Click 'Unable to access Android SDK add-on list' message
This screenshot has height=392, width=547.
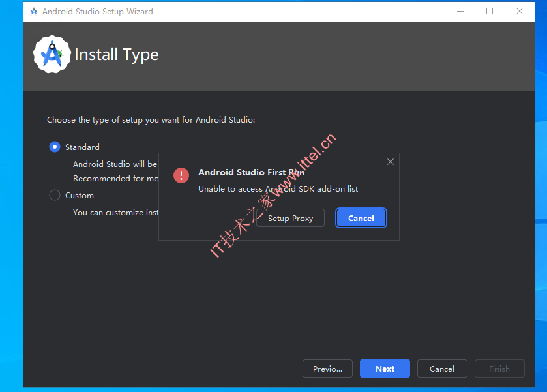(x=278, y=189)
